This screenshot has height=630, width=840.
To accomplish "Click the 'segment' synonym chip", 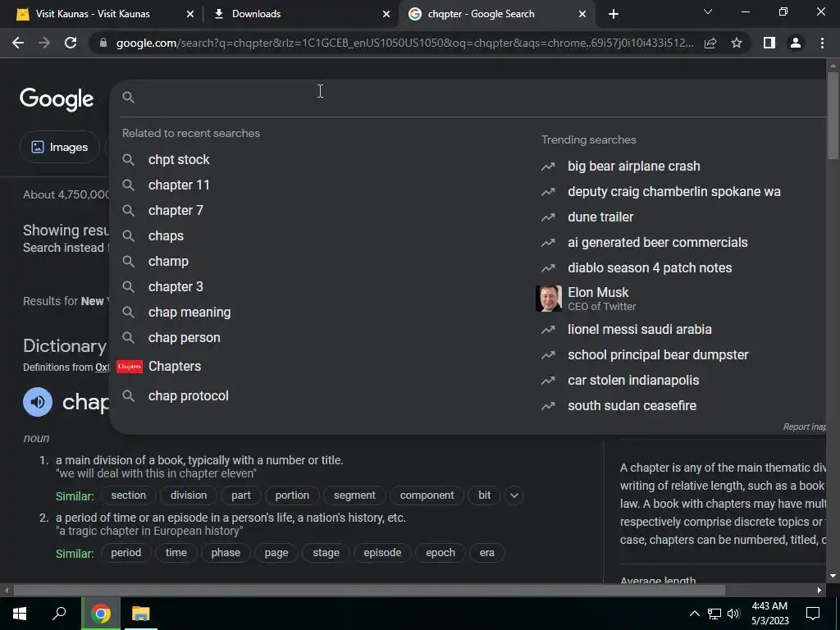I will point(354,495).
